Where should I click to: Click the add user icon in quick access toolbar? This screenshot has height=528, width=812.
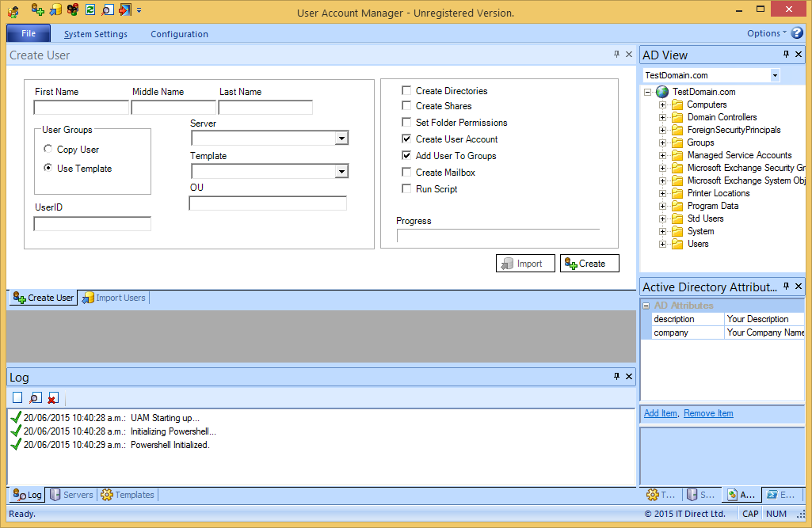pos(37,9)
